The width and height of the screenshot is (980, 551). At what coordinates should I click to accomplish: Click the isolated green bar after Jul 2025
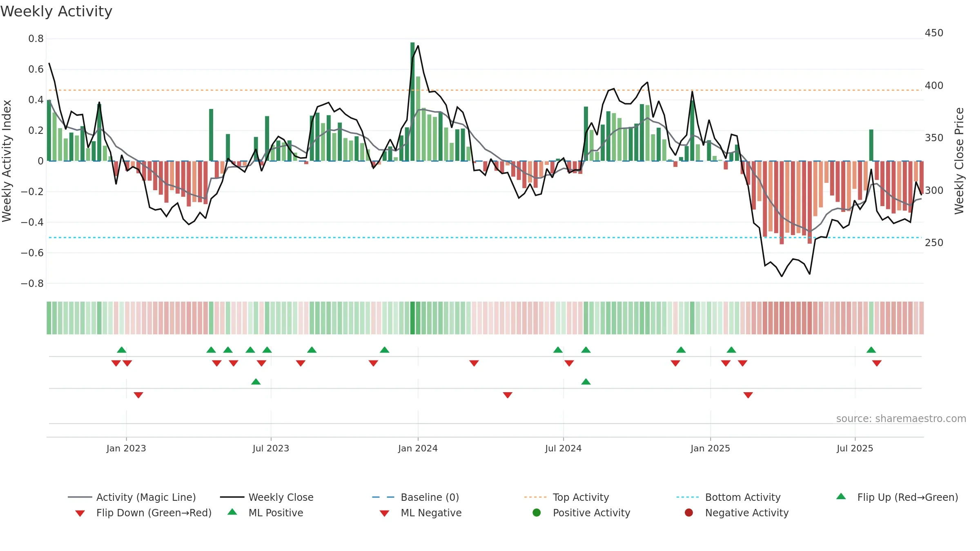(x=871, y=145)
